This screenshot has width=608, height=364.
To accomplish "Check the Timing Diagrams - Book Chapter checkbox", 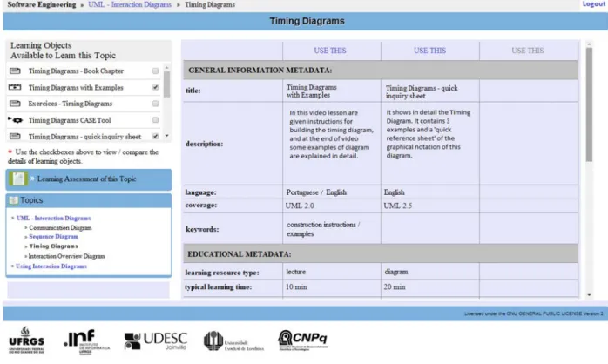I will point(156,71).
